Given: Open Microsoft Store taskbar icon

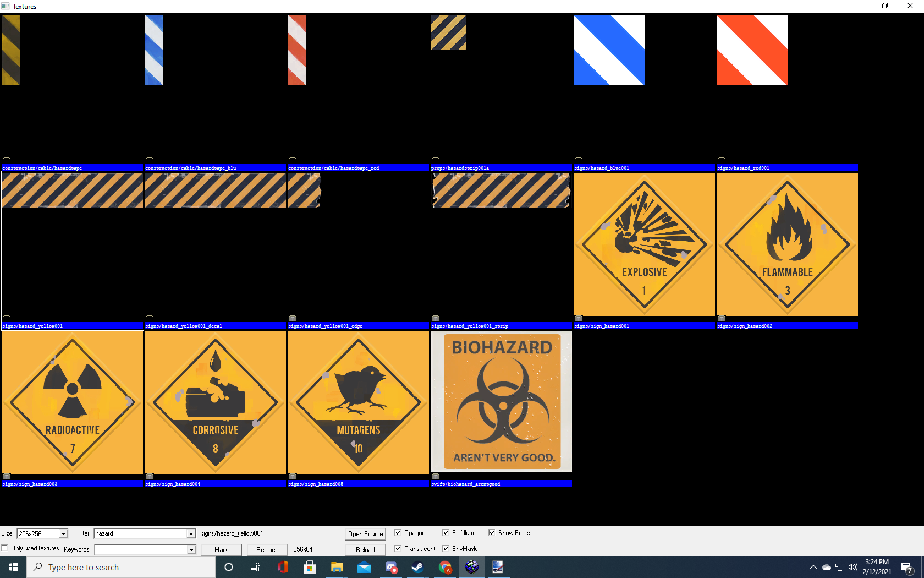Looking at the screenshot, I should click(x=310, y=567).
